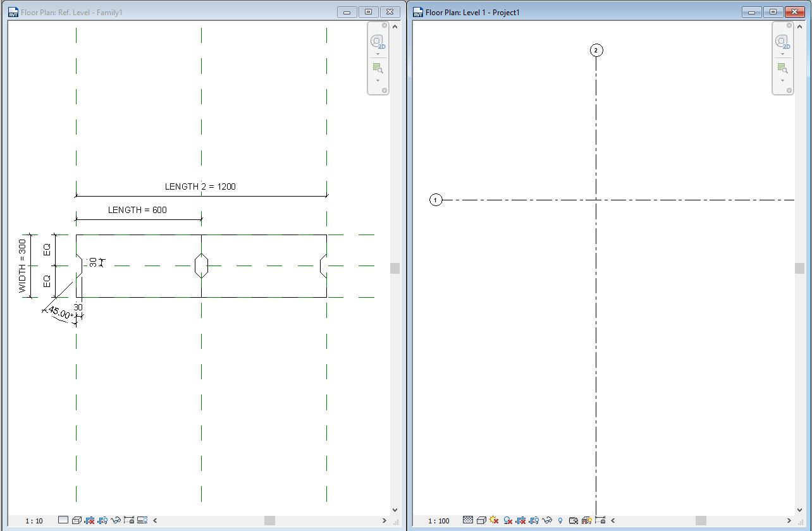Click the EQ dimension label in Family1
Image resolution: width=812 pixels, height=531 pixels.
(x=47, y=250)
